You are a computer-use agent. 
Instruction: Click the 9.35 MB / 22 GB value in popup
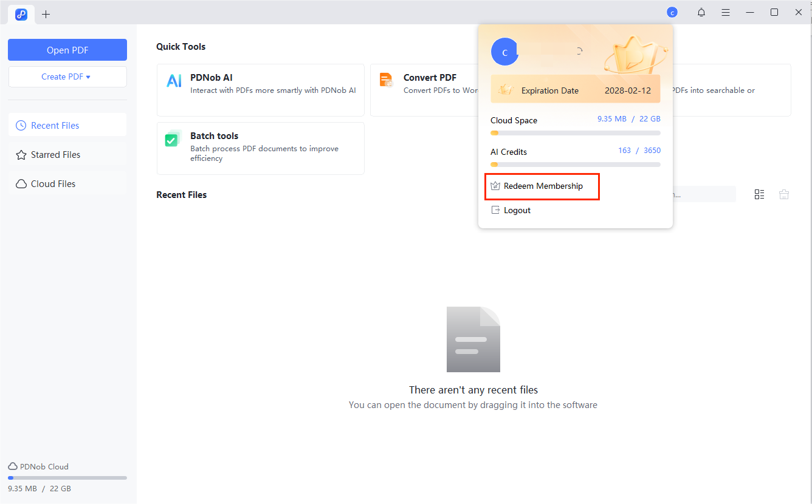tap(629, 118)
